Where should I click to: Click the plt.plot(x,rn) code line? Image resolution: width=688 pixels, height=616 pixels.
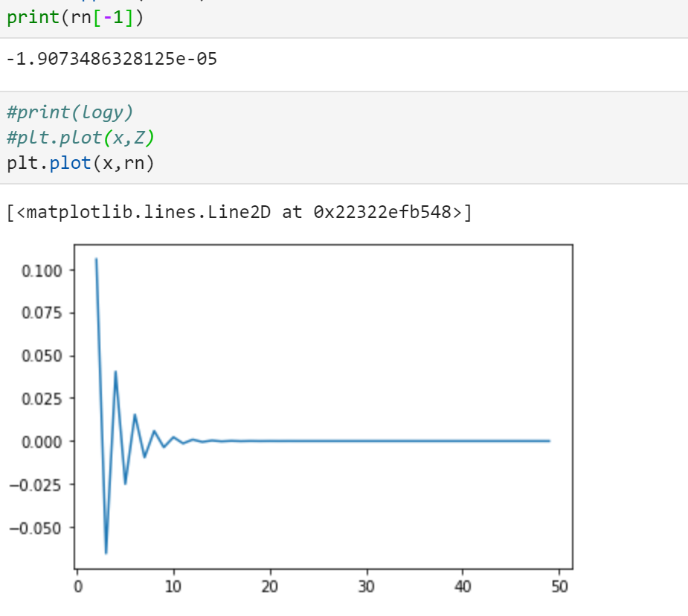pyautogui.click(x=80, y=163)
